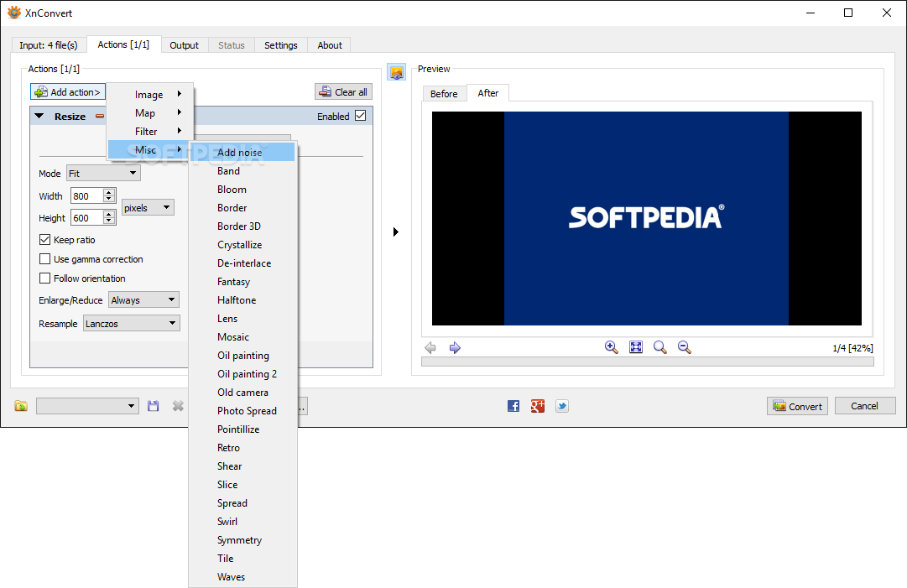Click the preview progress bar

coord(647,362)
